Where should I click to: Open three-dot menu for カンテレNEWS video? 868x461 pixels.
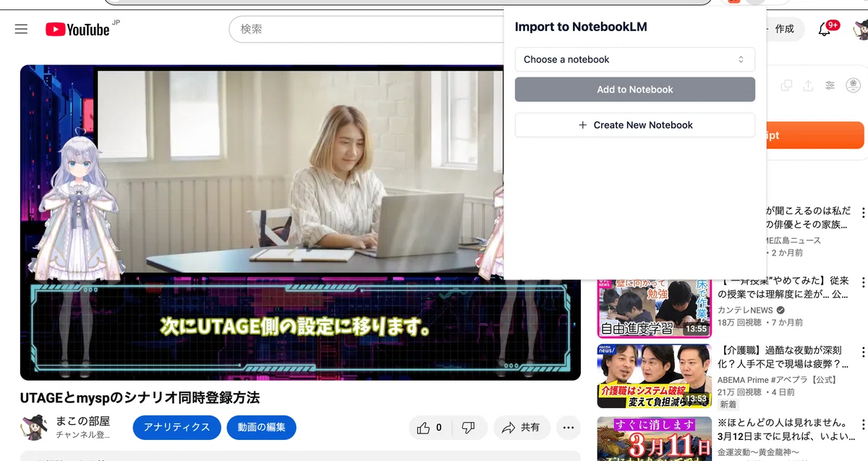863,282
